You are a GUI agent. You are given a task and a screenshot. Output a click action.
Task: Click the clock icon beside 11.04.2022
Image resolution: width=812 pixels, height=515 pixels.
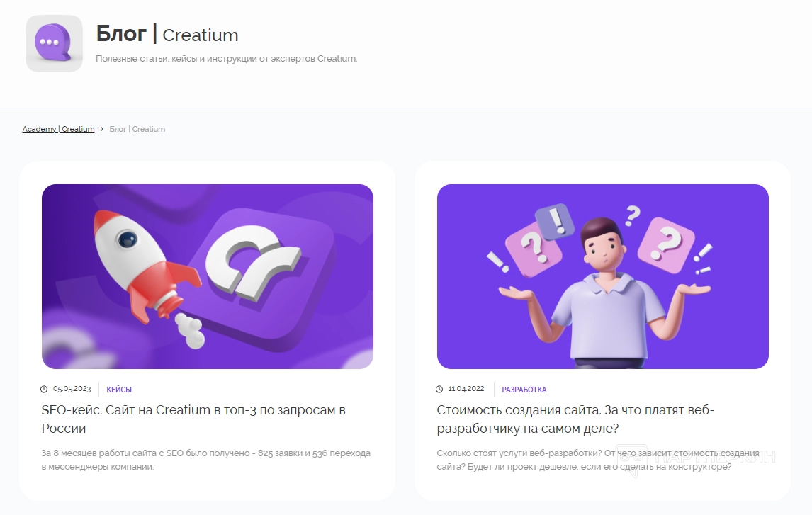click(439, 389)
